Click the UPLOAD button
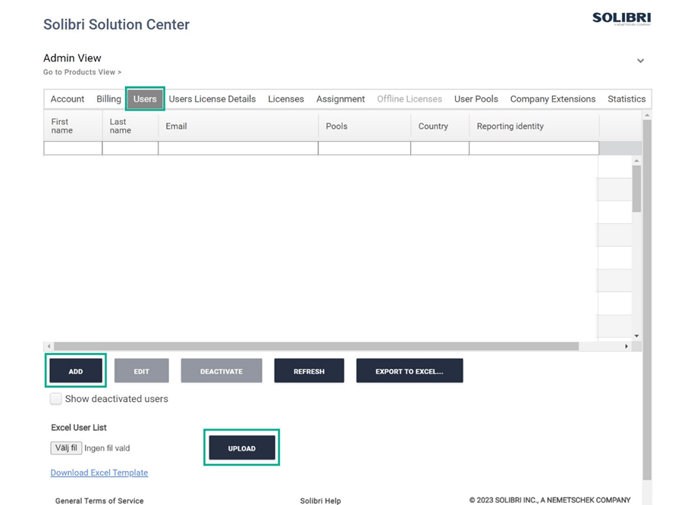This screenshot has height=505, width=688. (x=242, y=448)
